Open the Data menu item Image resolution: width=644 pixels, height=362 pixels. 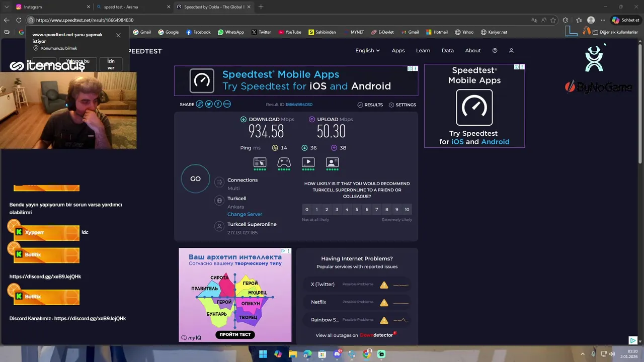tap(448, 50)
